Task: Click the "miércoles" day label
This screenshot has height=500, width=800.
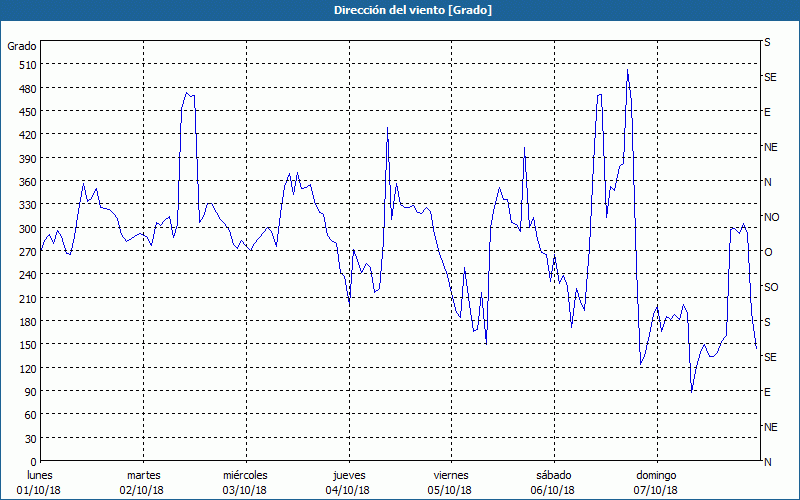Action: coord(245,476)
